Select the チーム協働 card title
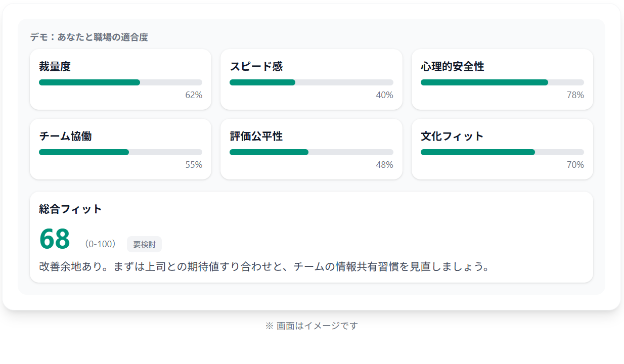This screenshot has width=624, height=364. pyautogui.click(x=65, y=136)
